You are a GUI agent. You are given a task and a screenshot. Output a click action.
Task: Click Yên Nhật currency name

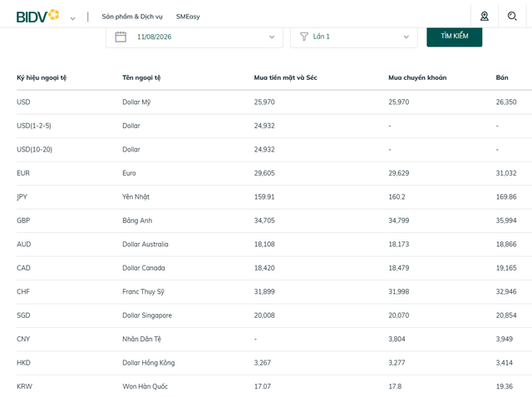point(135,197)
